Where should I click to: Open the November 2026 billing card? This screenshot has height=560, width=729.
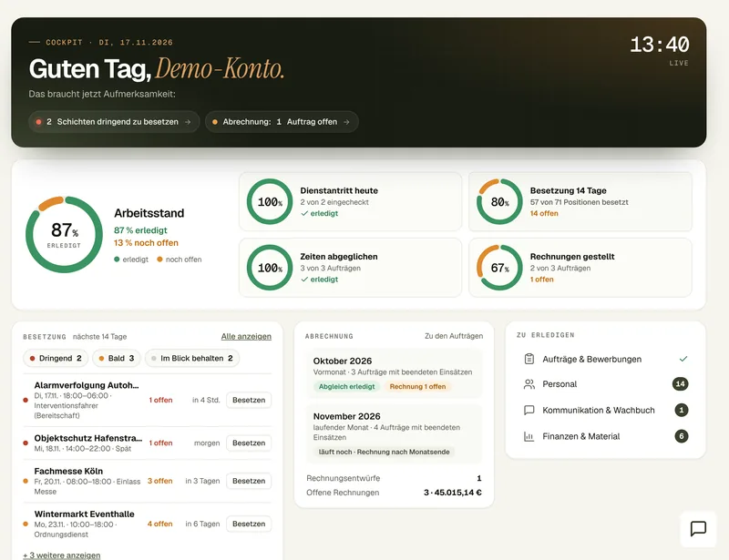click(x=394, y=434)
